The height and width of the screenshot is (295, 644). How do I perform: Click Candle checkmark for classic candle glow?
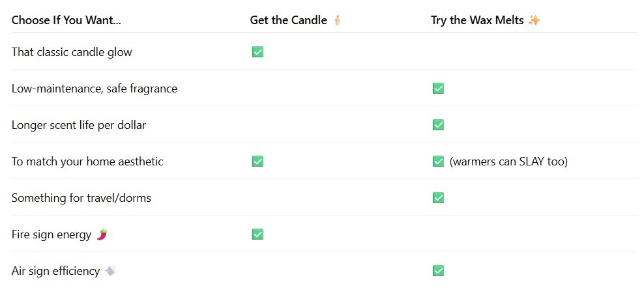click(x=257, y=52)
